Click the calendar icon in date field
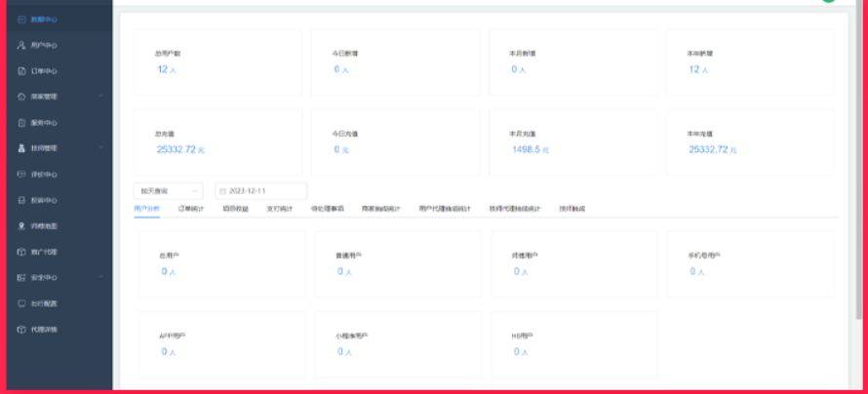 (x=222, y=191)
